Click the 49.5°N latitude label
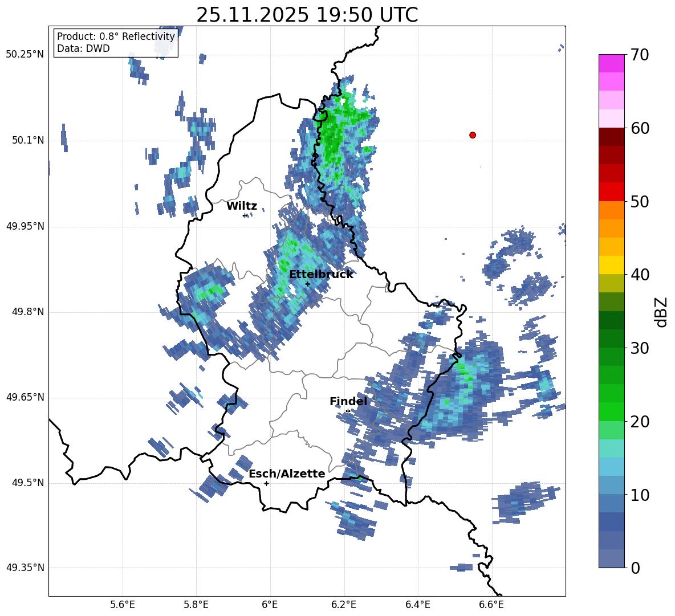The width and height of the screenshot is (675, 616). (x=28, y=483)
